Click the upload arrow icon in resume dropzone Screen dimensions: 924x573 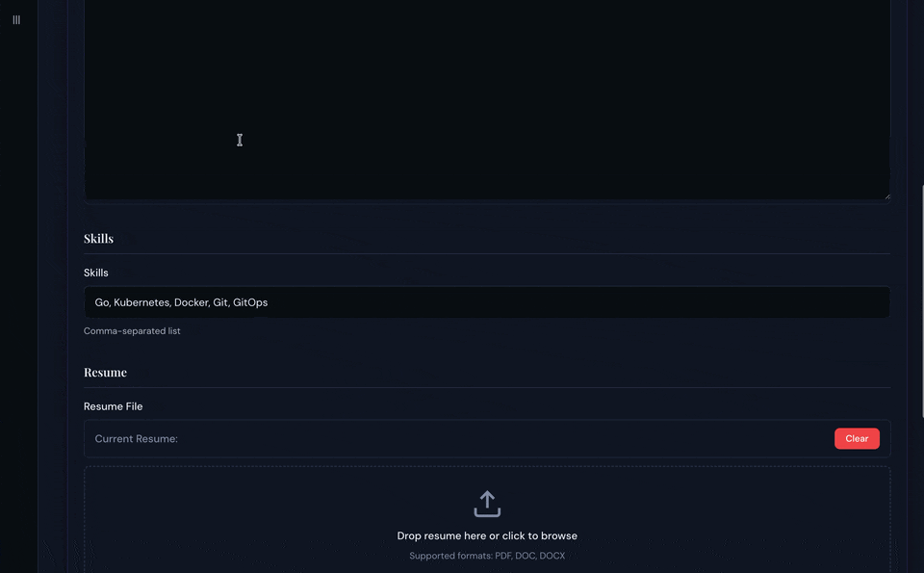pyautogui.click(x=487, y=504)
